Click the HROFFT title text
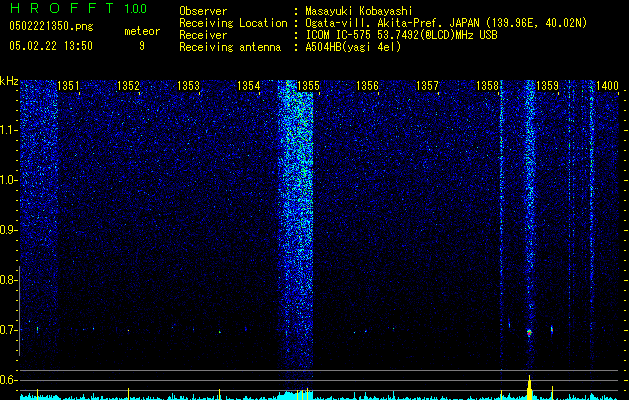This screenshot has height=400, width=629. [x=63, y=8]
